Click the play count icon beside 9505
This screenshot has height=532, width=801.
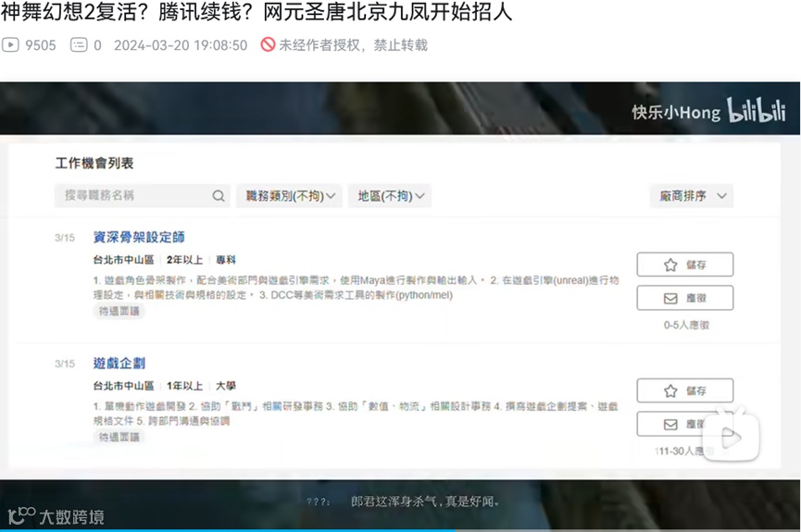pyautogui.click(x=10, y=45)
